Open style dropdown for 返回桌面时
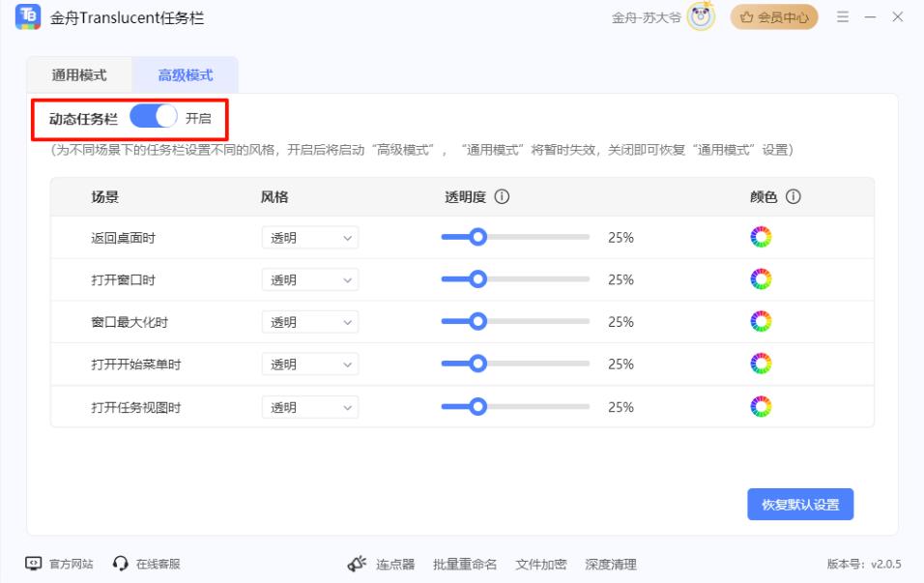 [310, 238]
